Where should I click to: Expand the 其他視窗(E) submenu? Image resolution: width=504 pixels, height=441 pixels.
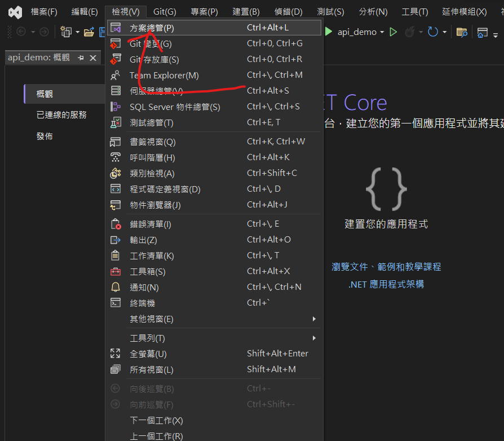(x=214, y=319)
